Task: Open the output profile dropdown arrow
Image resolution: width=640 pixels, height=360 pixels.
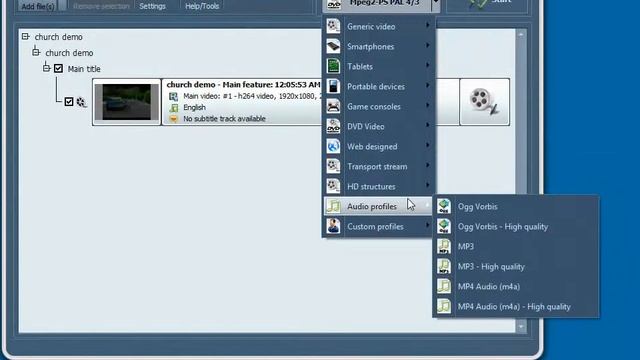Action: tap(436, 4)
